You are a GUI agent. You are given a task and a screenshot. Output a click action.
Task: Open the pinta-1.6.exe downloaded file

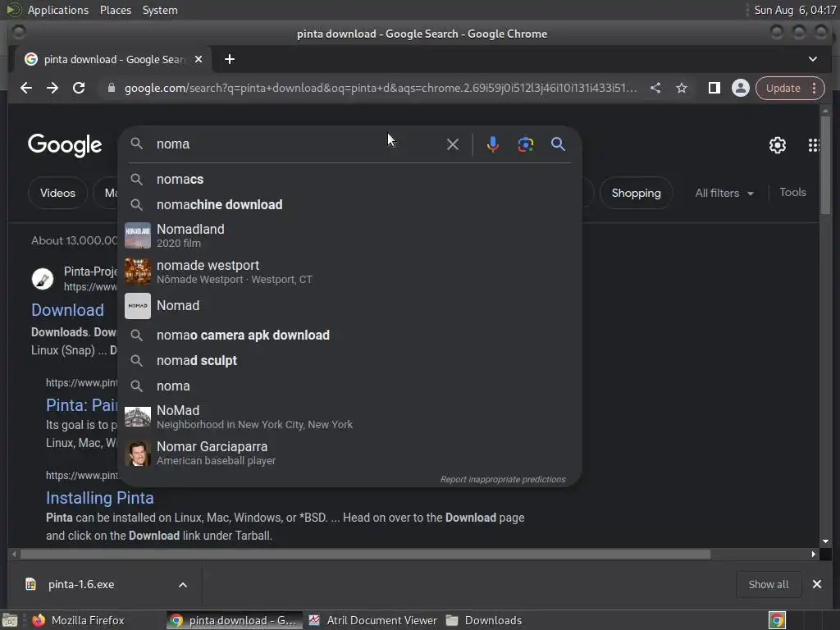(x=80, y=584)
